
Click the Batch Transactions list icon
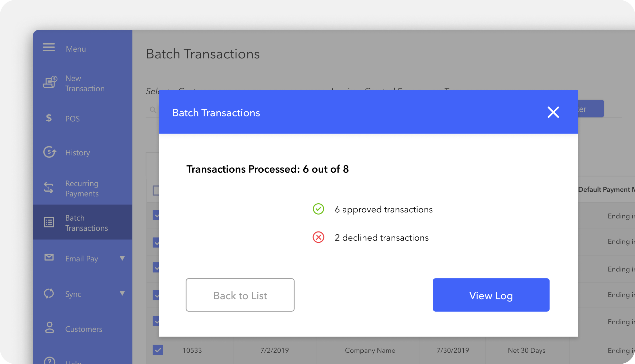tap(49, 222)
